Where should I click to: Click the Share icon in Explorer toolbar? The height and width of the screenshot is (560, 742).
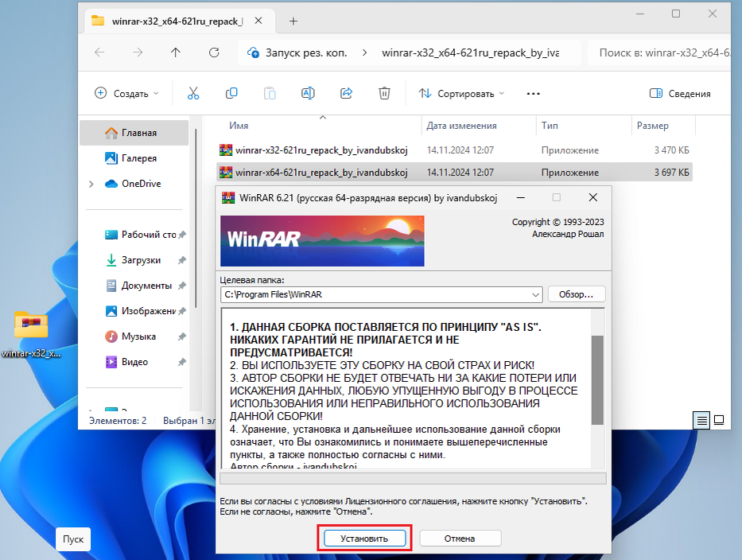tap(347, 93)
